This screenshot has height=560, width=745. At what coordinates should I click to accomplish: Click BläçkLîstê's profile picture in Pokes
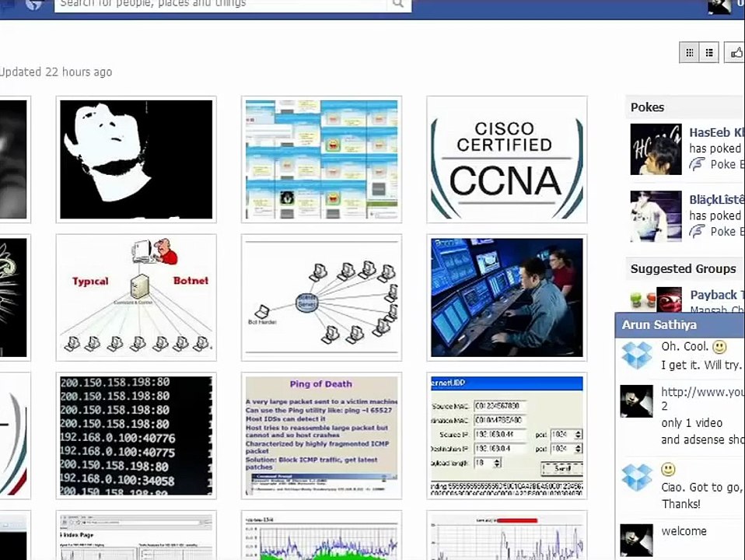click(x=656, y=216)
